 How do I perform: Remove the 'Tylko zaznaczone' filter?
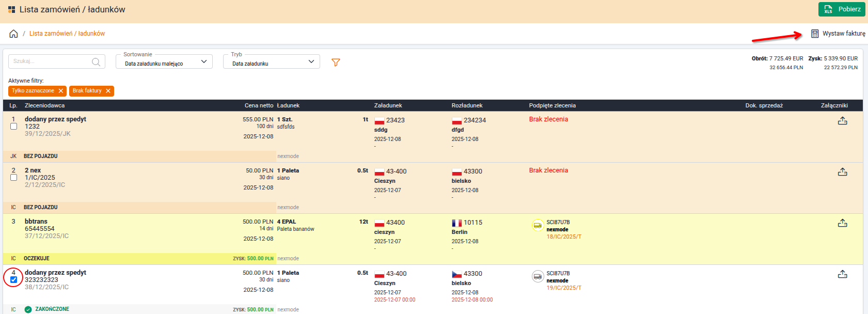tap(61, 91)
